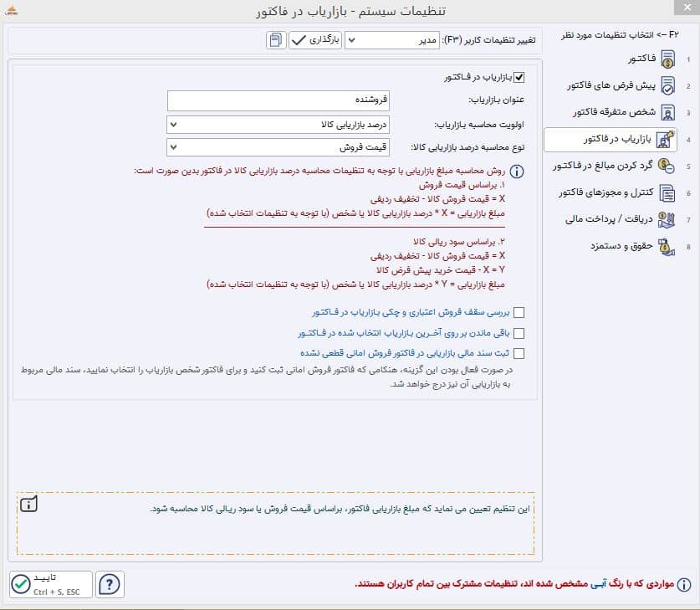Open کنترل و مجوزهای فاکتور icon
The height and width of the screenshot is (610, 700).
667,193
